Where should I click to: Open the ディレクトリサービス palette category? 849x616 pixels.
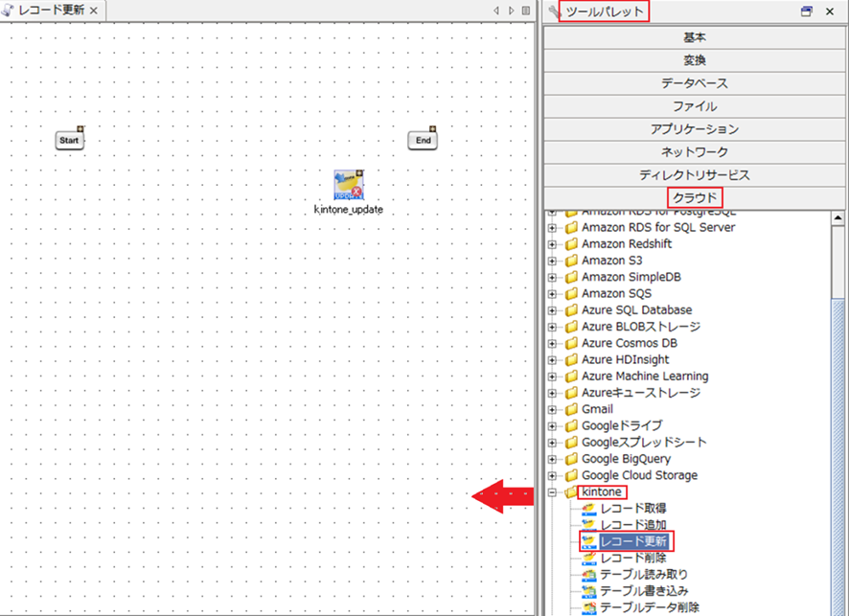[x=694, y=175]
